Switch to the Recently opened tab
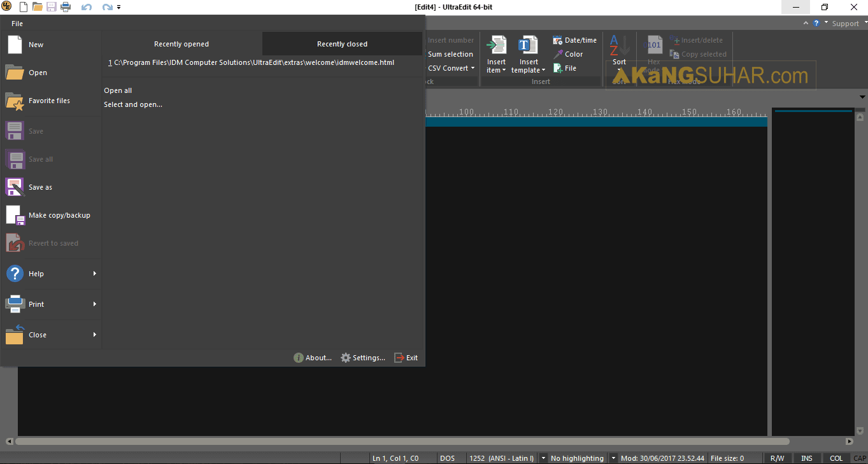Viewport: 868px width, 464px height. coord(181,44)
